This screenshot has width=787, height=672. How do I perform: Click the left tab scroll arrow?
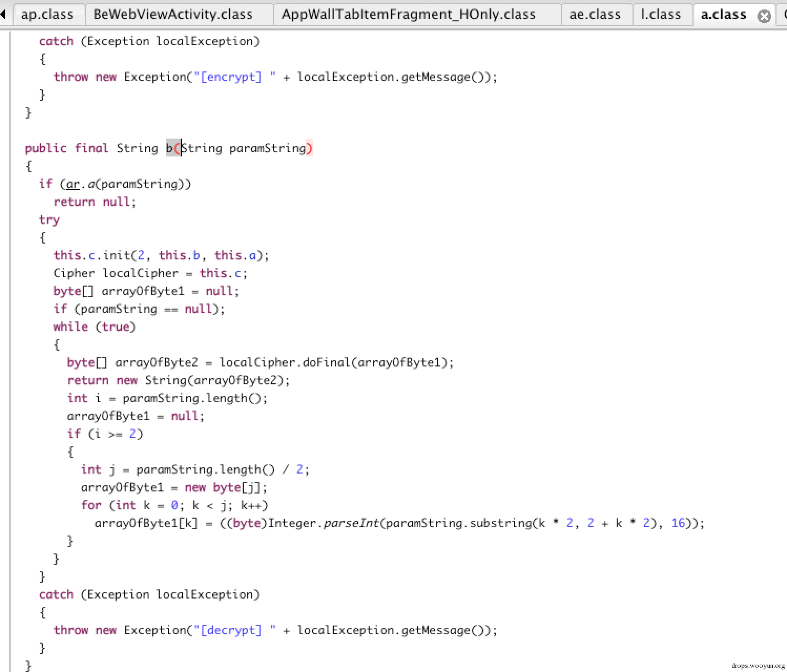pos(3,14)
